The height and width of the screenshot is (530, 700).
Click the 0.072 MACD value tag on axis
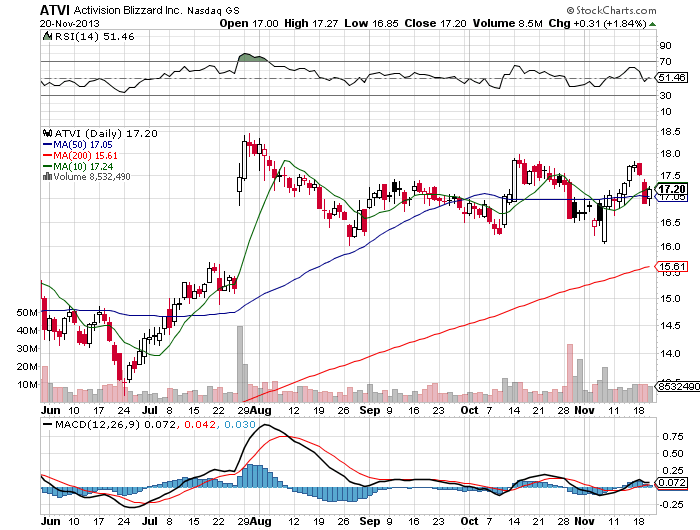click(672, 483)
